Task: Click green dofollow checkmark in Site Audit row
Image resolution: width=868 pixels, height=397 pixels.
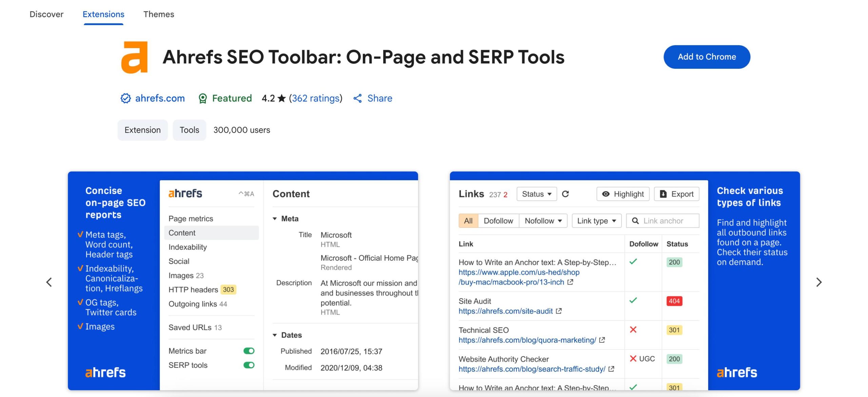Action: 633,300
